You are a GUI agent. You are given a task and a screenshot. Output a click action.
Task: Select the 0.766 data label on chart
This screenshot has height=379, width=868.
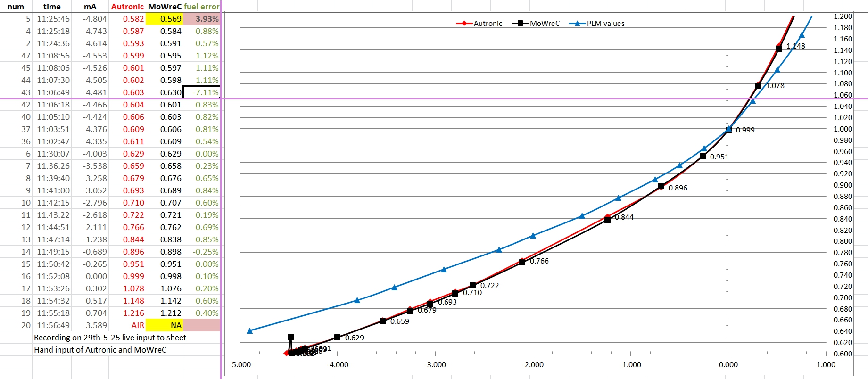[x=539, y=261]
